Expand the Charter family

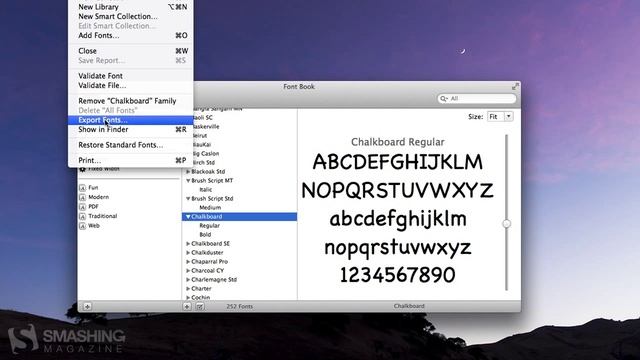[x=188, y=289]
